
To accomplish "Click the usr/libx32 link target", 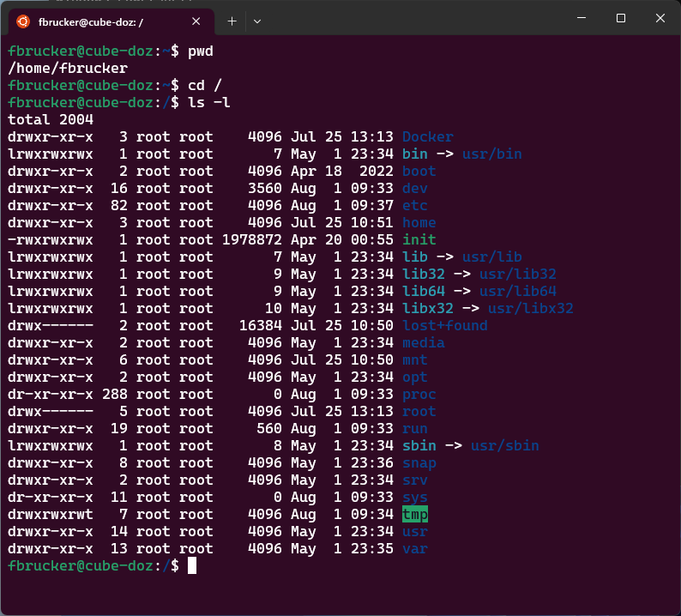I will click(x=531, y=309).
